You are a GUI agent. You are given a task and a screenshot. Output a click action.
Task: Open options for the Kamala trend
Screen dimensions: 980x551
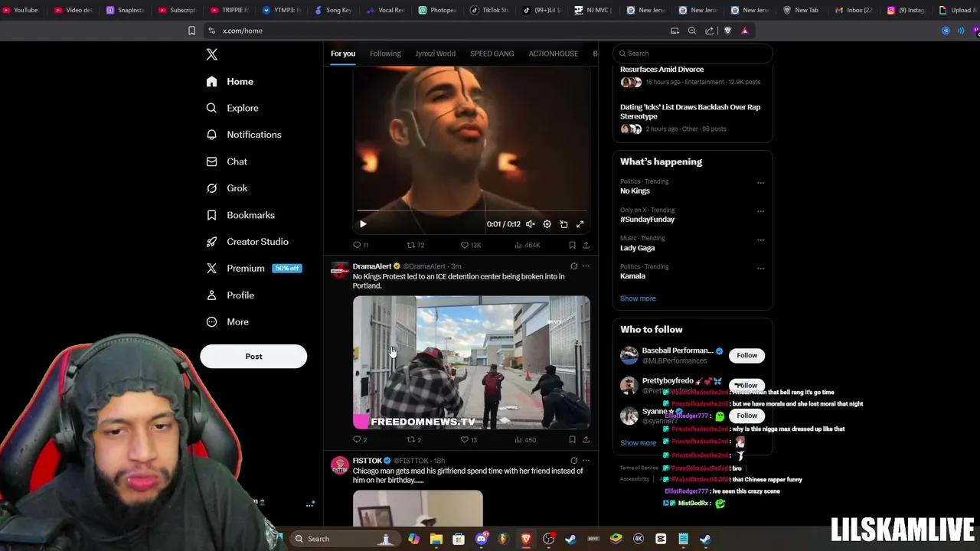coord(760,268)
